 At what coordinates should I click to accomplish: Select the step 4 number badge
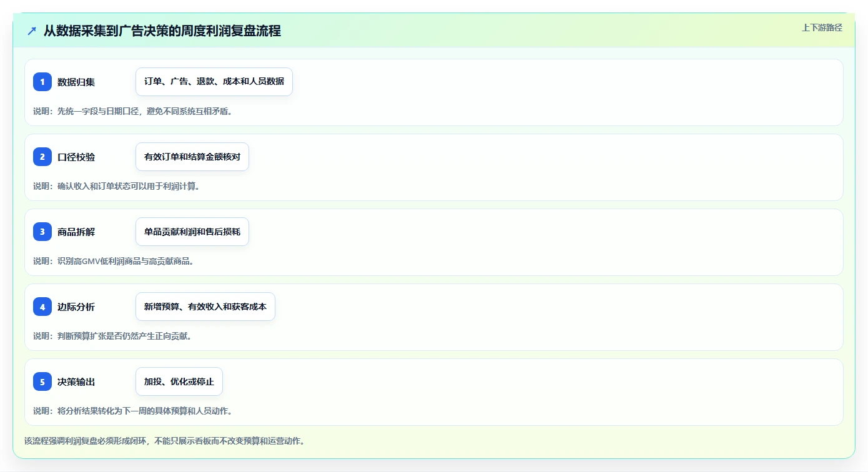point(42,307)
